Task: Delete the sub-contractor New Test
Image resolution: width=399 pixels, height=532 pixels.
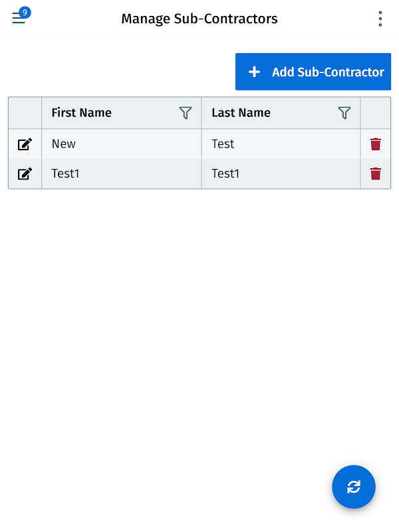Action: click(x=376, y=144)
